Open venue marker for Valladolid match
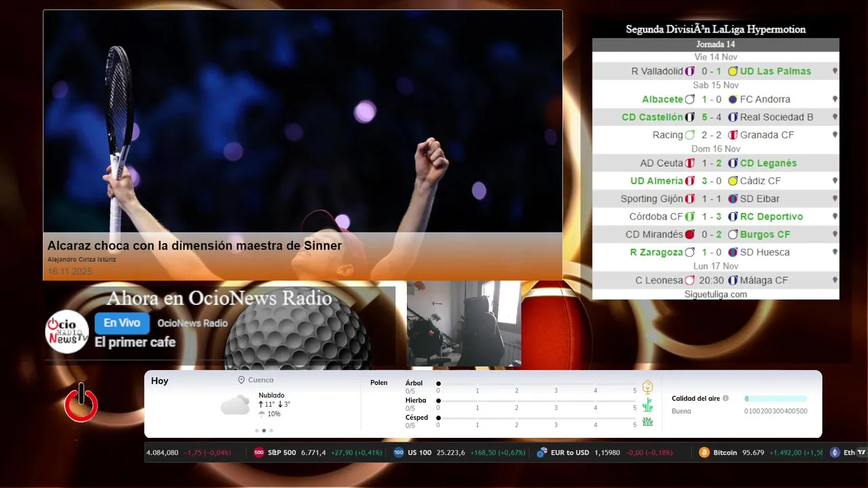The width and height of the screenshot is (868, 488). [x=835, y=71]
